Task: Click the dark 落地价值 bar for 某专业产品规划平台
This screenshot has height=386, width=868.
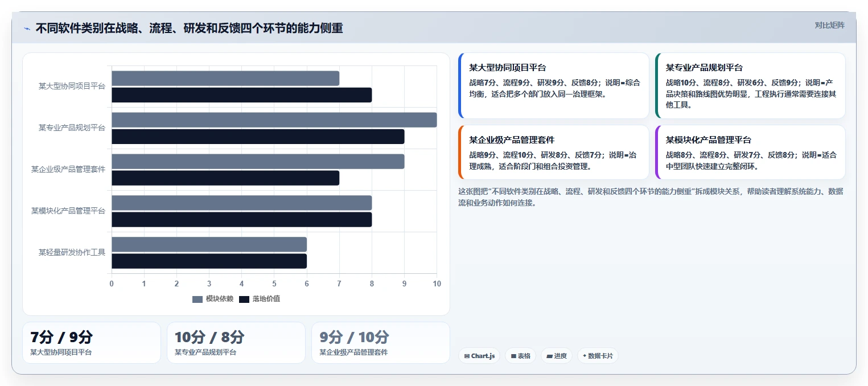Action: point(258,137)
